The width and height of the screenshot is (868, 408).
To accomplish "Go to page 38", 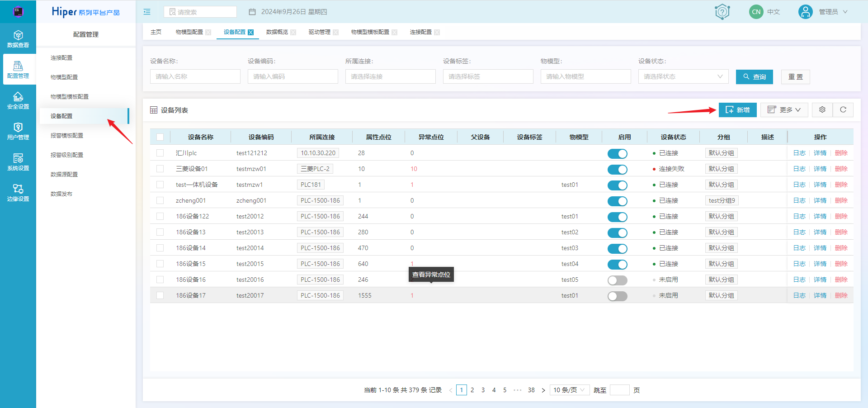I will click(x=531, y=390).
